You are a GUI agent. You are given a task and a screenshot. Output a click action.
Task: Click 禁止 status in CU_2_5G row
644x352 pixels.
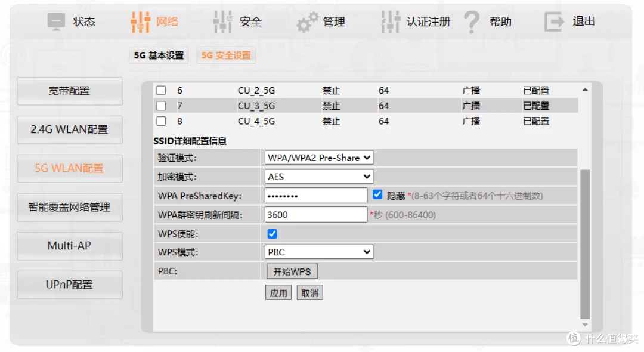331,90
